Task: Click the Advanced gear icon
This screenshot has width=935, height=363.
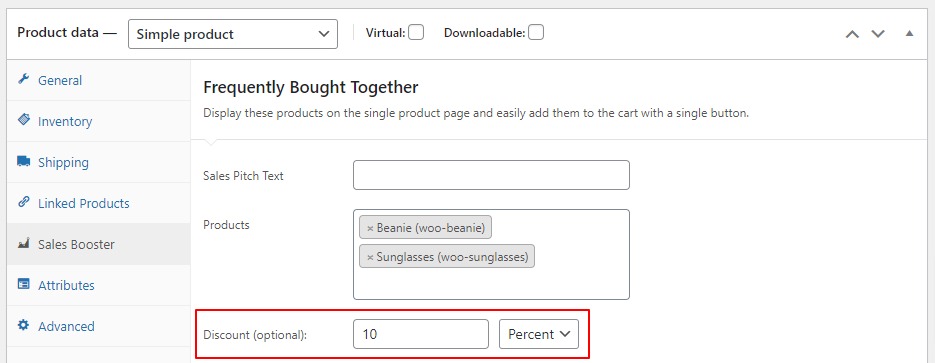Action: [x=24, y=325]
